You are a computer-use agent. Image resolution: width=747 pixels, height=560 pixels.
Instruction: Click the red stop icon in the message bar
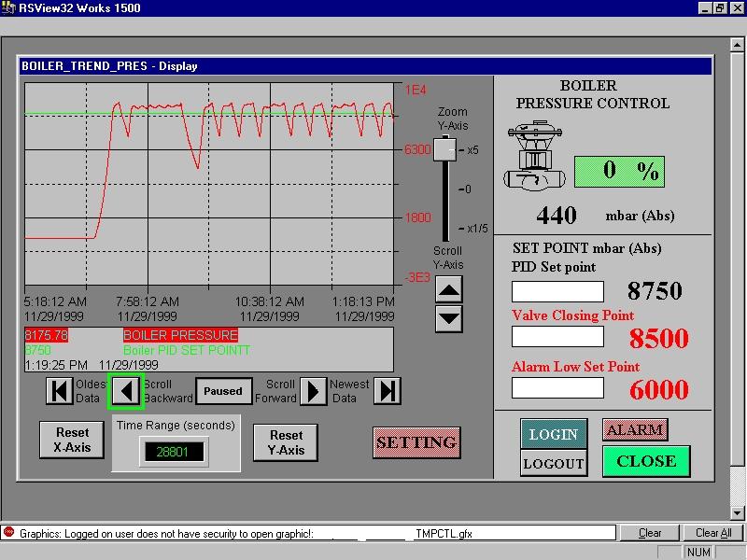click(x=8, y=532)
